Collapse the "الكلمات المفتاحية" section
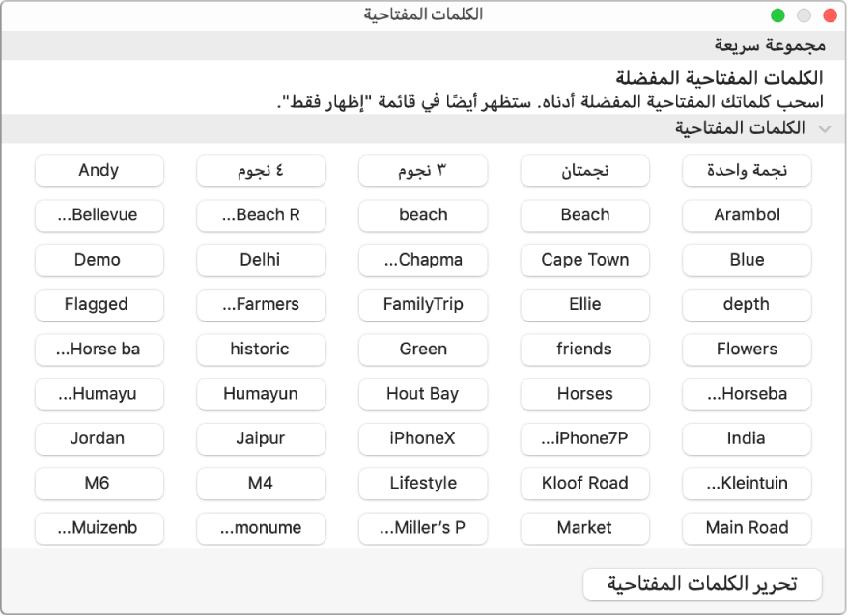This screenshot has height=616, width=848. 826,127
